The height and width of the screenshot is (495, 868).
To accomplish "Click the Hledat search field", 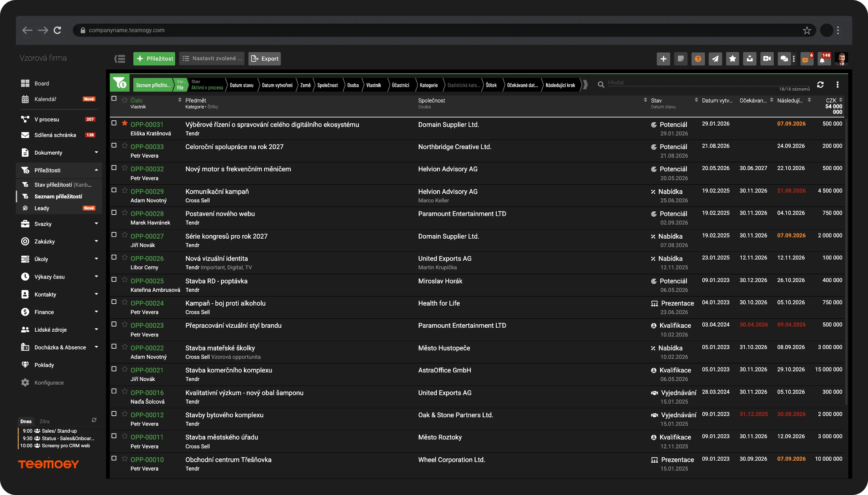I will [x=708, y=83].
